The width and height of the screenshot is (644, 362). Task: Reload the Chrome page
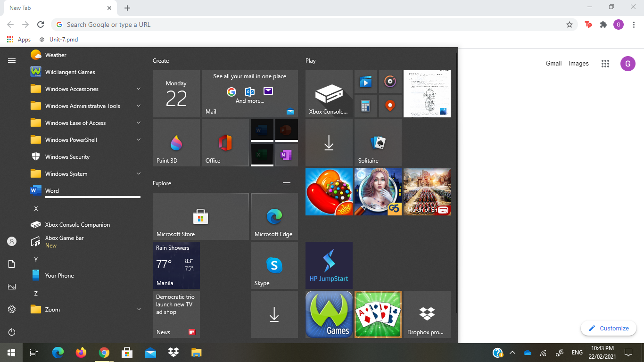41,25
